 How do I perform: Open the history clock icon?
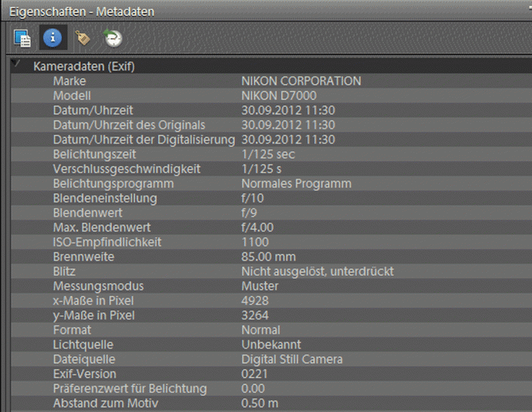113,37
